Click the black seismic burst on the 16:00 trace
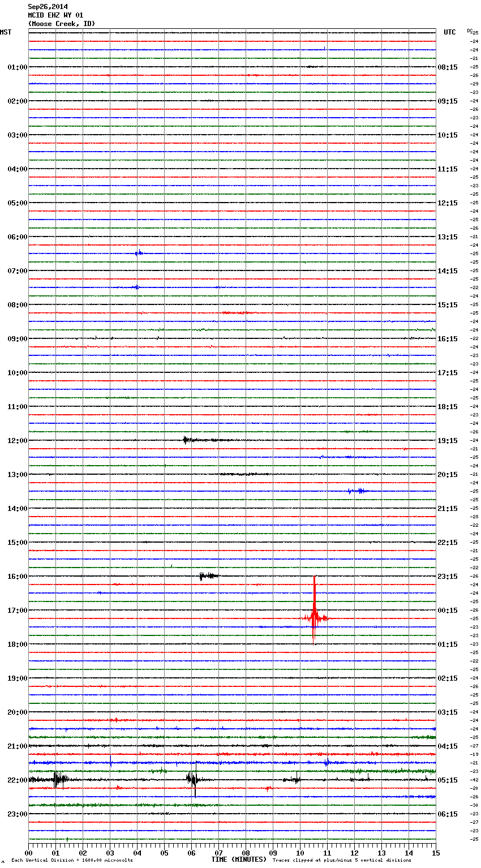 (x=208, y=576)
